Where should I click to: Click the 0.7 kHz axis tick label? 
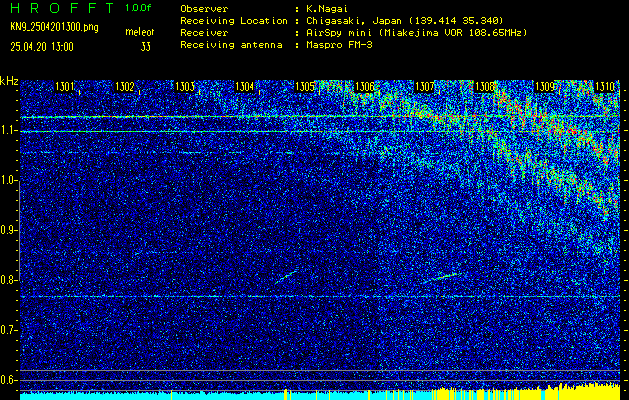(x=6, y=330)
